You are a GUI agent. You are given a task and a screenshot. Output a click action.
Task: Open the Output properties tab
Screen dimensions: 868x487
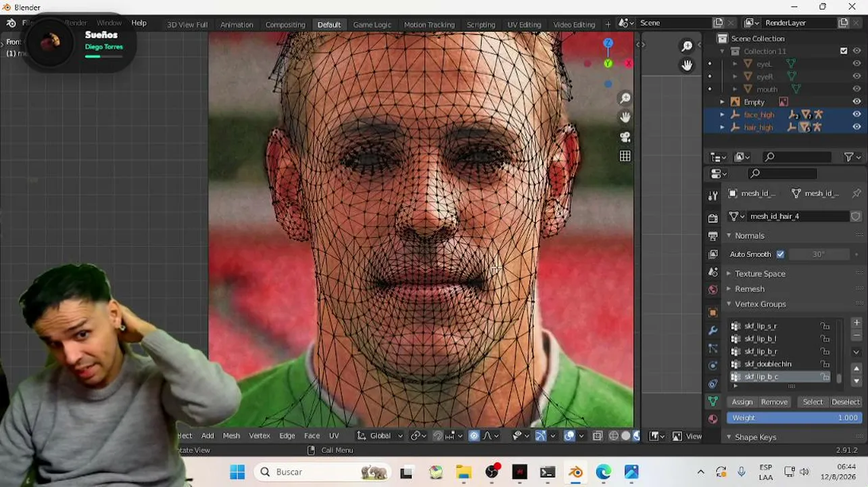pyautogui.click(x=713, y=236)
